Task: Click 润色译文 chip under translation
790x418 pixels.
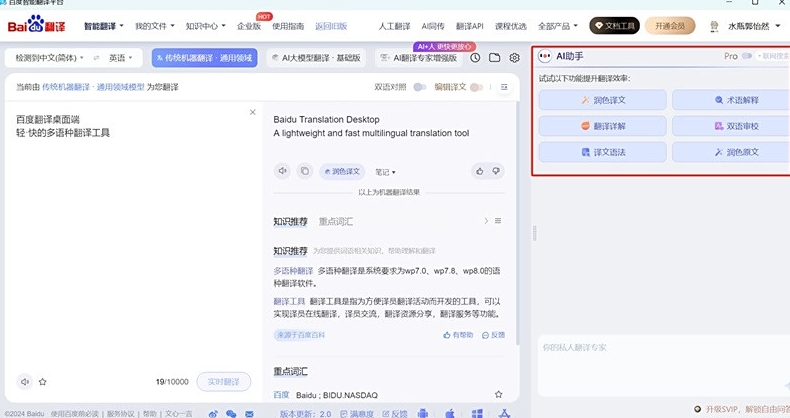Action: pos(342,171)
